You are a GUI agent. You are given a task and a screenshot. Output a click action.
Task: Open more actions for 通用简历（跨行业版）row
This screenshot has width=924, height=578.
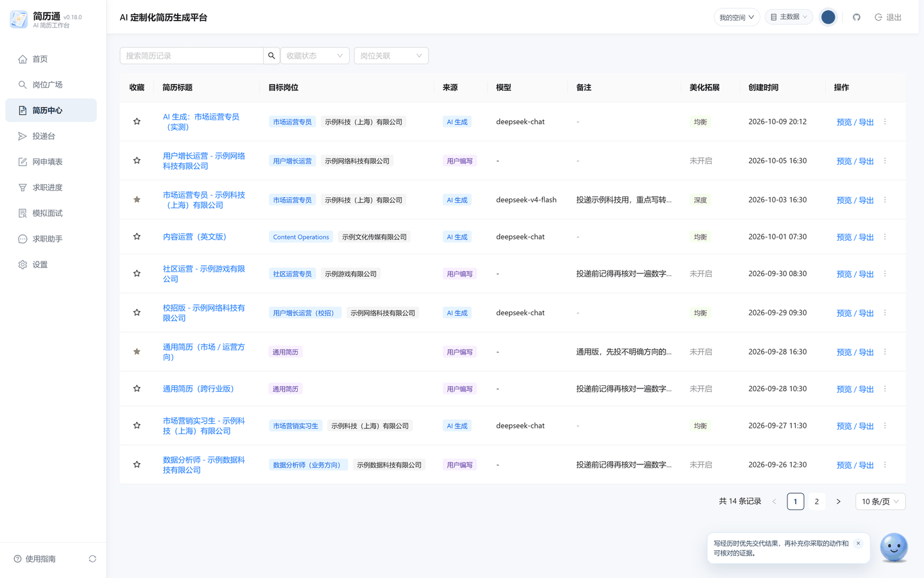[885, 389]
